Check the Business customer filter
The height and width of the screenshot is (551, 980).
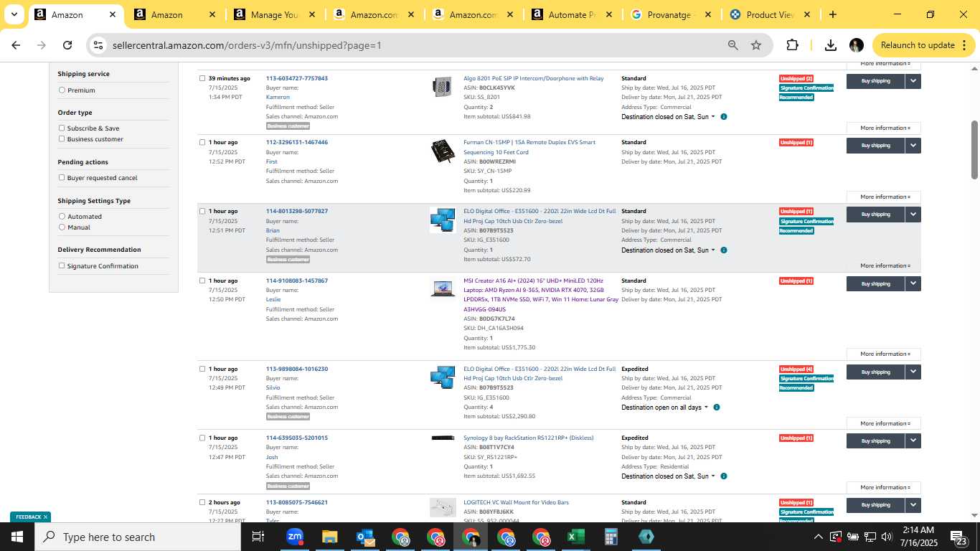62,139
